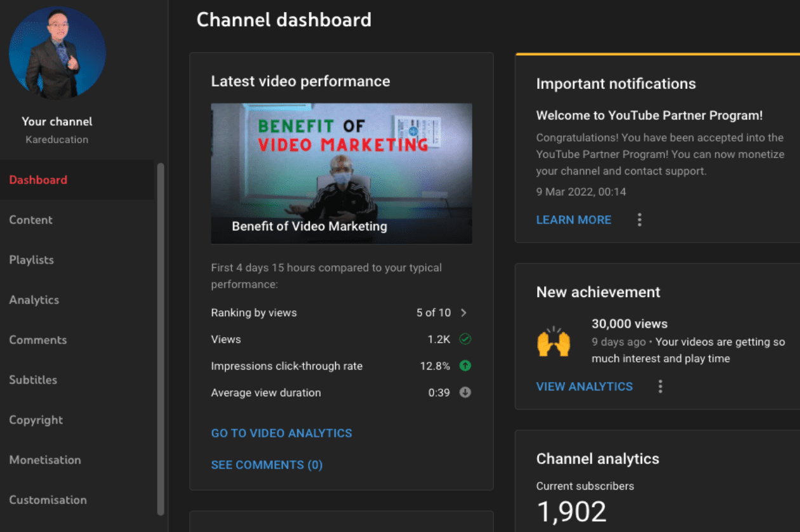Click the 1.2K views value
The image size is (800, 532).
click(x=439, y=339)
